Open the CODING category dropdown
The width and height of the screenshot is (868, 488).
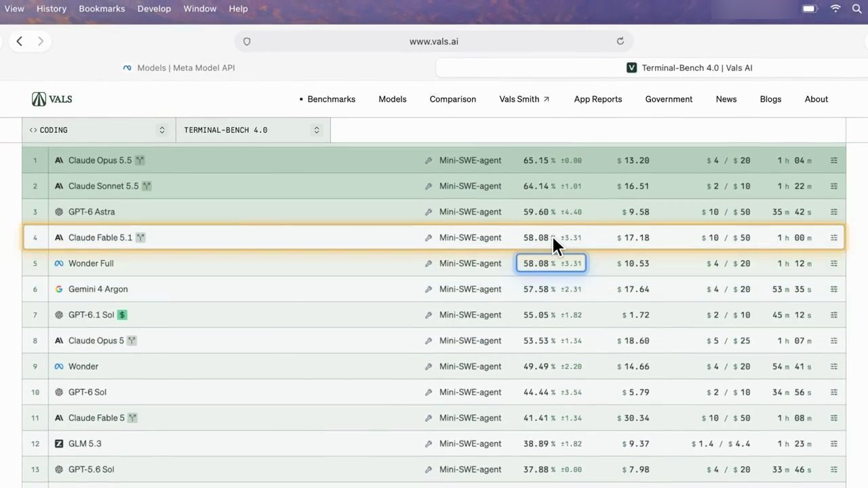click(98, 130)
